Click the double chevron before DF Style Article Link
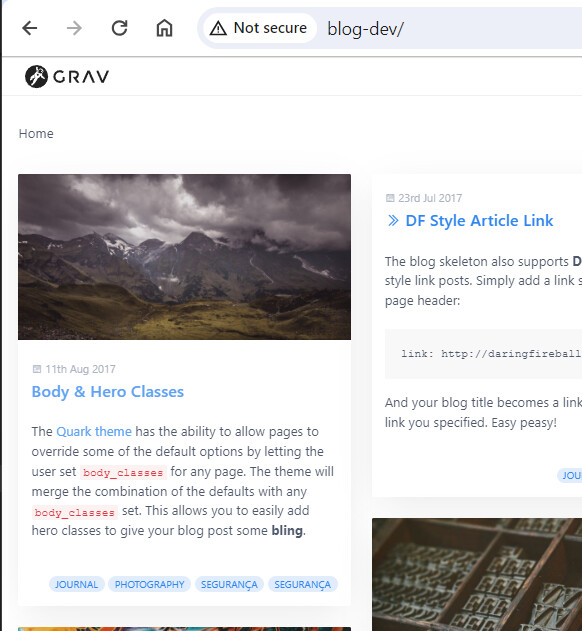 (393, 221)
